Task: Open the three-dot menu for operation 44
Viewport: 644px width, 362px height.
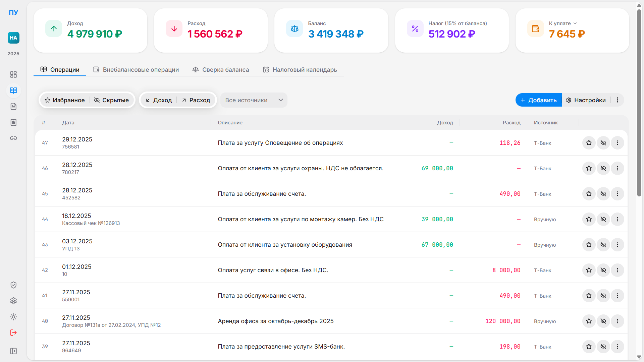Action: point(617,219)
